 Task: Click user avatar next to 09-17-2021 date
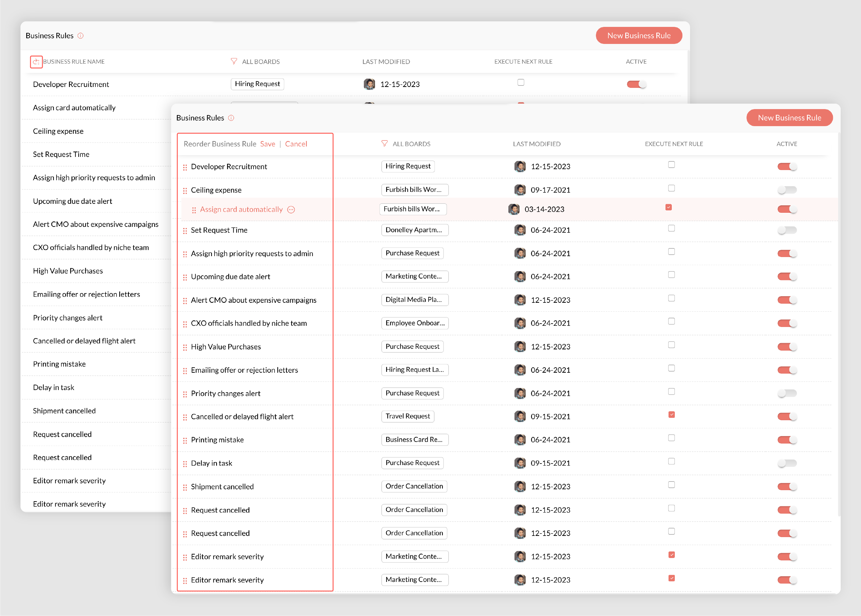pyautogui.click(x=520, y=190)
